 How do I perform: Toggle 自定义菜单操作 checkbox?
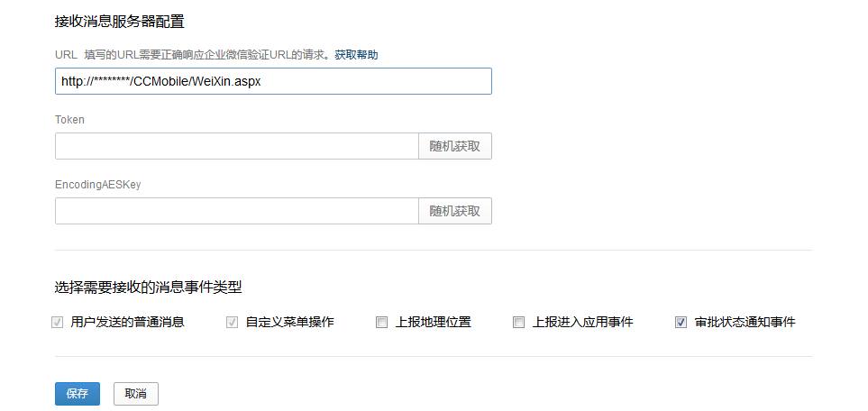tap(232, 323)
